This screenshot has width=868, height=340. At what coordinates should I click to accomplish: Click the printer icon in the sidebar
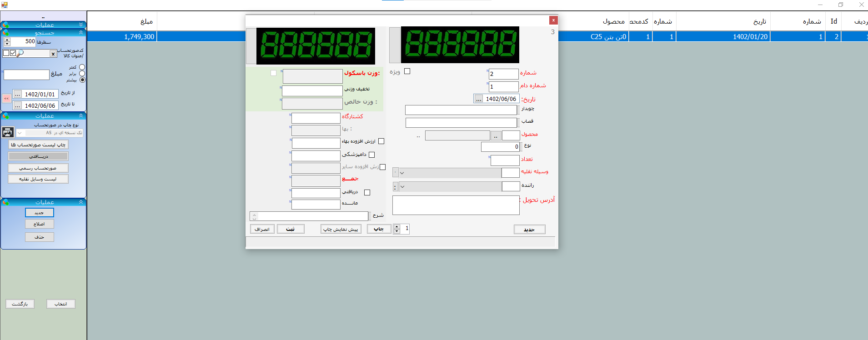tap(8, 132)
